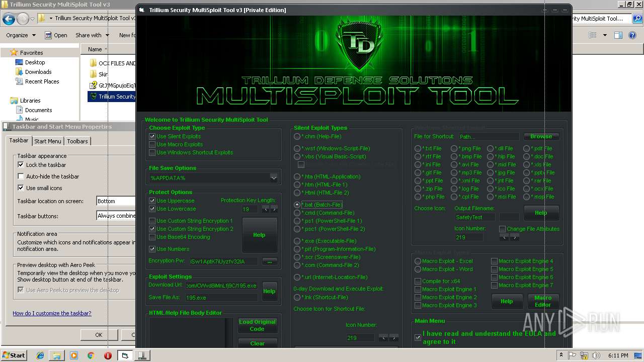
Task: Toggle the preview pane icon in Explorer
Action: click(x=618, y=35)
